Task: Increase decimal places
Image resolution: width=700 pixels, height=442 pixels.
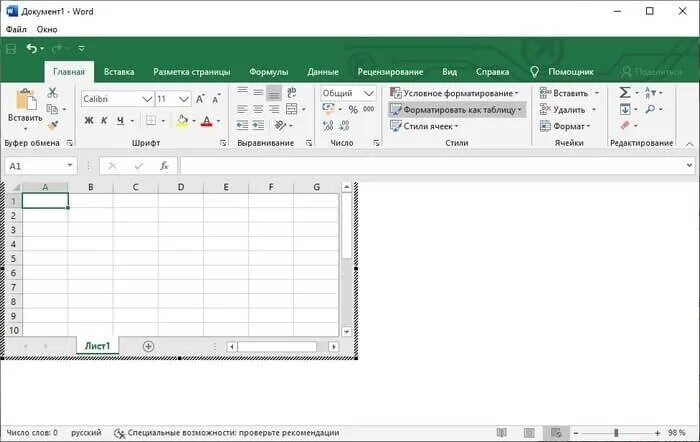Action: (328, 125)
